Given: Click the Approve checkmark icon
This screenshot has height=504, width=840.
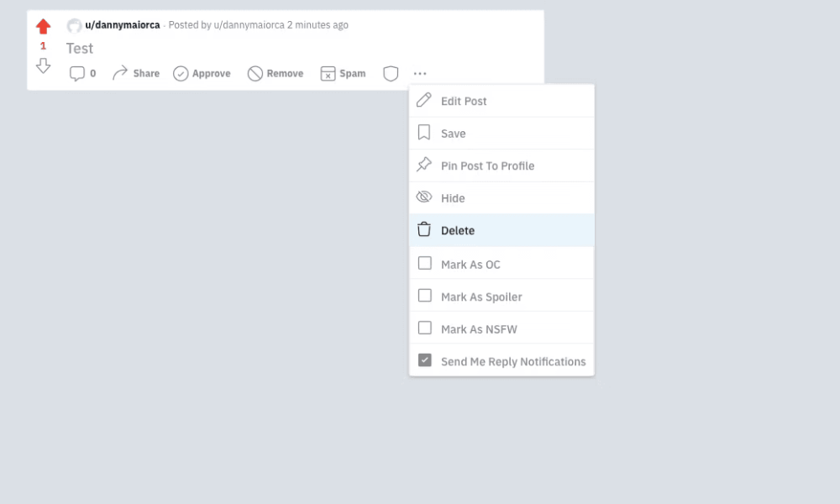Looking at the screenshot, I should coord(181,73).
